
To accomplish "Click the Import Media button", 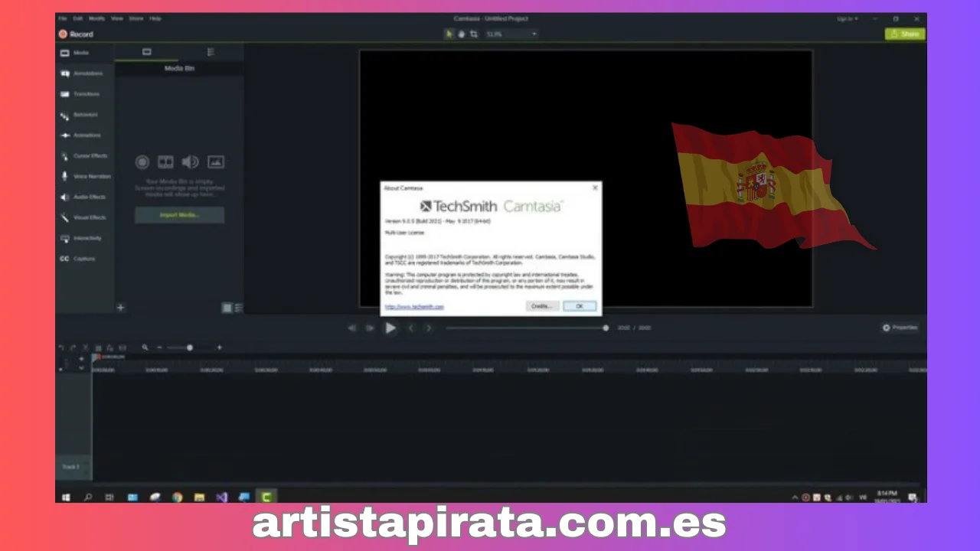I will click(180, 215).
